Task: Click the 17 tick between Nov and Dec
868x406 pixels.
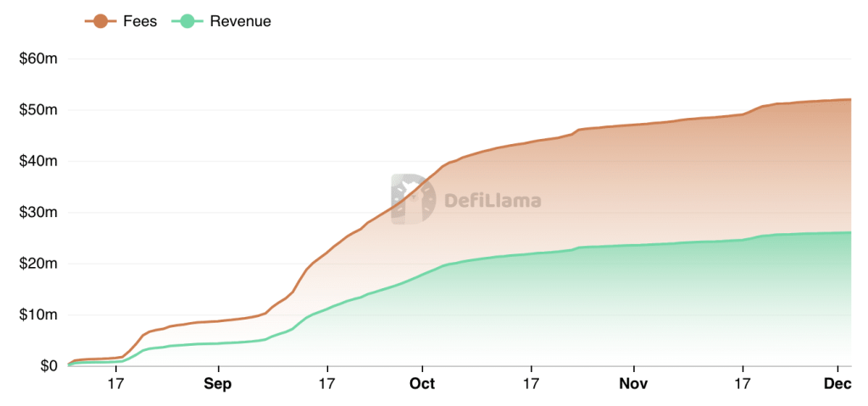Action: (743, 384)
